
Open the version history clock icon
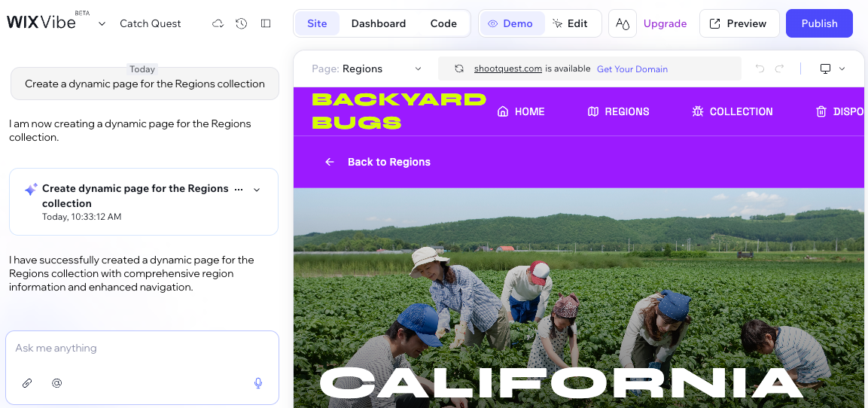(241, 23)
